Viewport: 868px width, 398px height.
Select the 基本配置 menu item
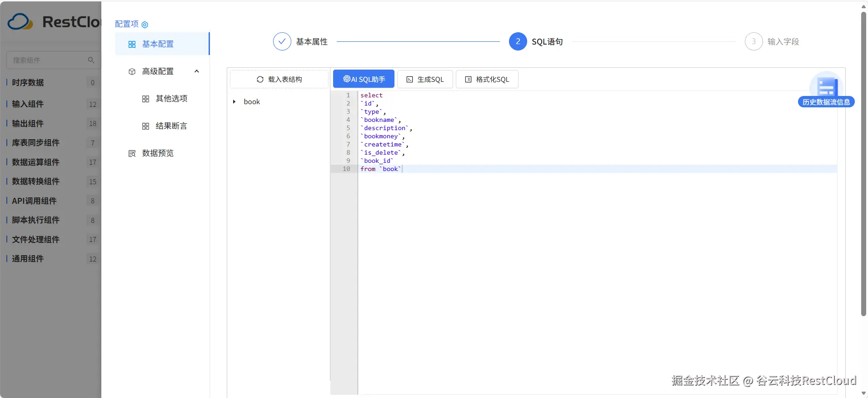point(162,44)
